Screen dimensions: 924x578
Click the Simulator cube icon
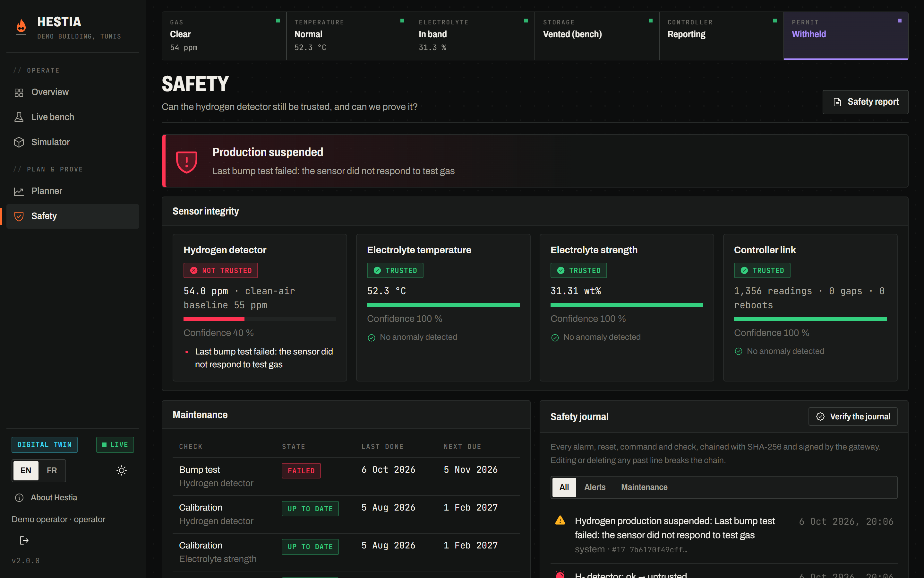(19, 142)
